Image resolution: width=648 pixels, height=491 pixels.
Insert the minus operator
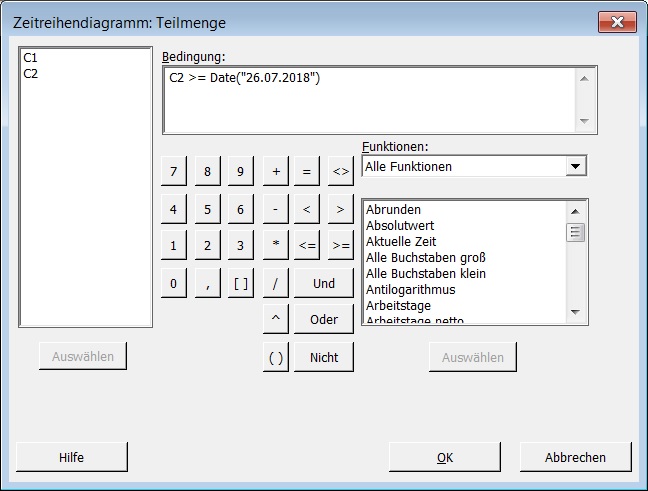[x=276, y=209]
